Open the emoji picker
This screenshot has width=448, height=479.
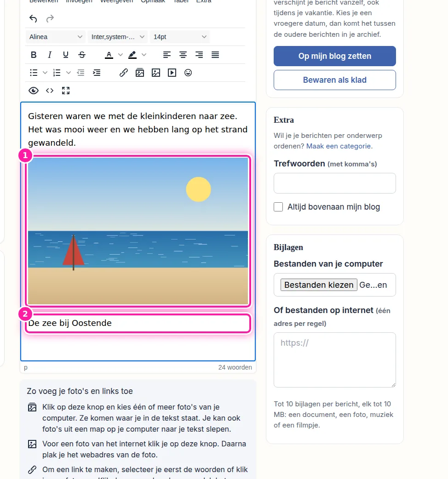[188, 73]
